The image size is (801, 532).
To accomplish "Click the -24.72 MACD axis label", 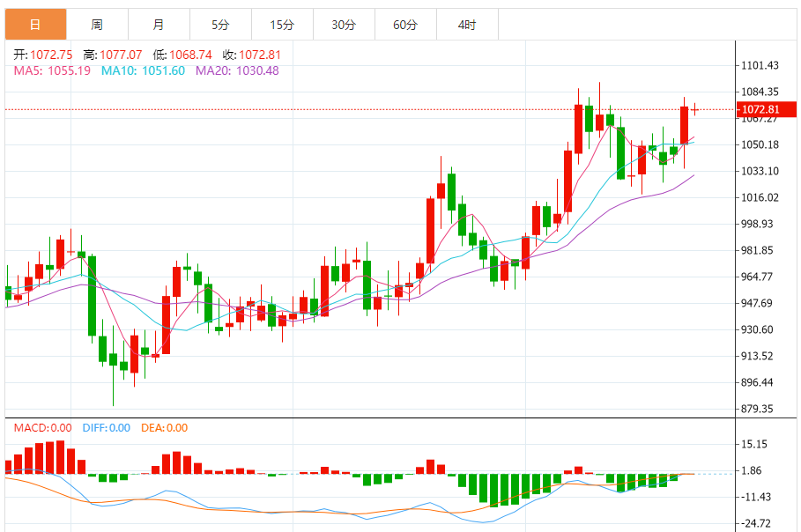I will click(x=755, y=523).
